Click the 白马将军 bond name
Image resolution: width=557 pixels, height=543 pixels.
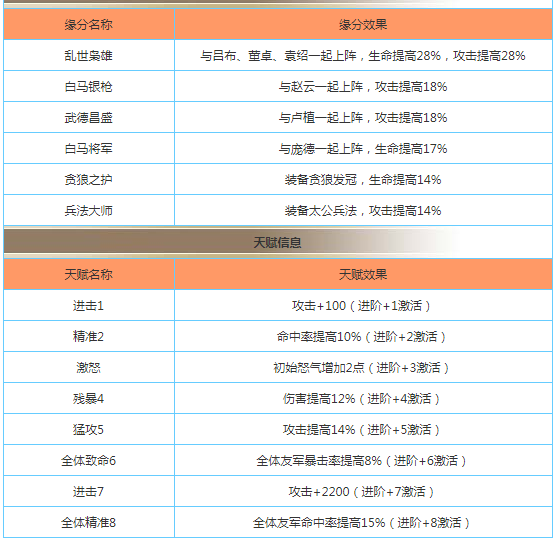(89, 148)
